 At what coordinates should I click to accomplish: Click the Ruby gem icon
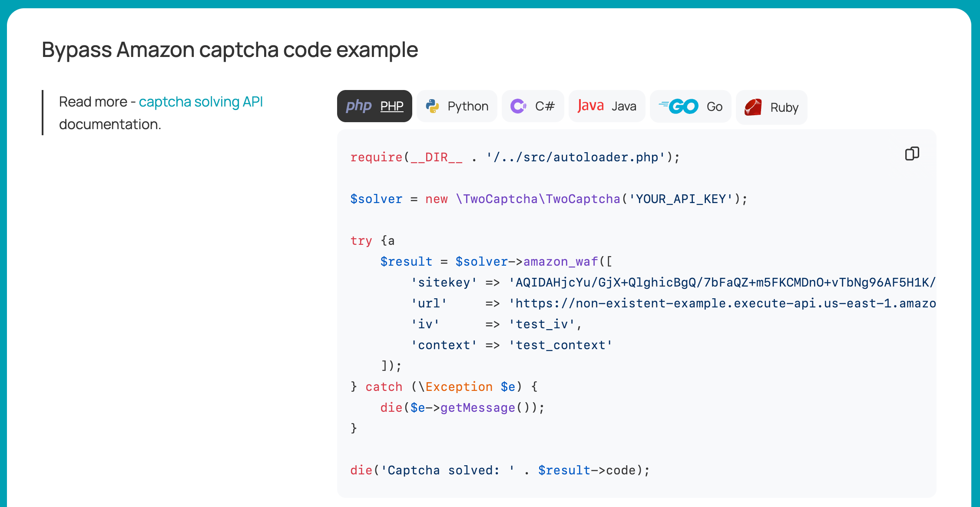tap(753, 107)
